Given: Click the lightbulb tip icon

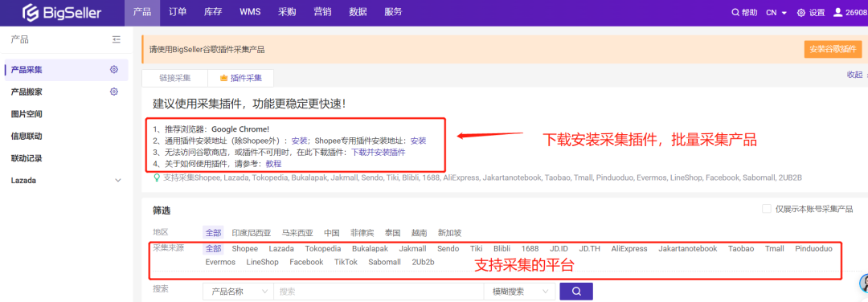Looking at the screenshot, I should click(x=158, y=178).
